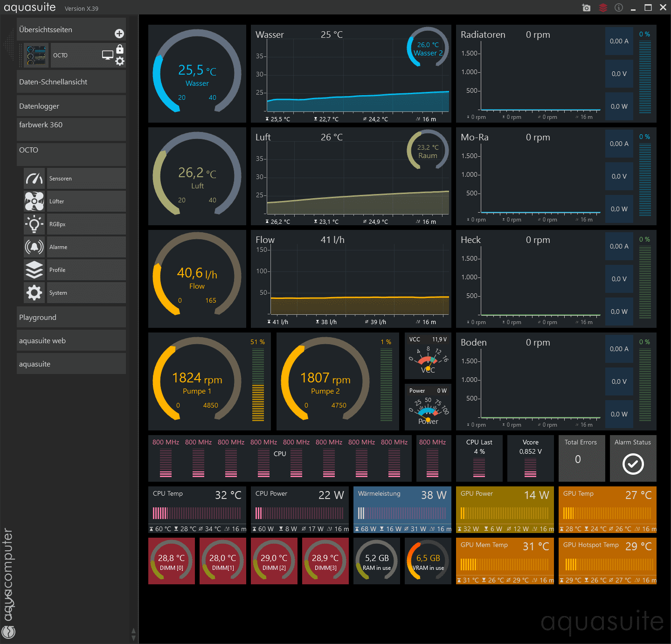Click the CPU Temp 32 °C tile

click(x=197, y=510)
